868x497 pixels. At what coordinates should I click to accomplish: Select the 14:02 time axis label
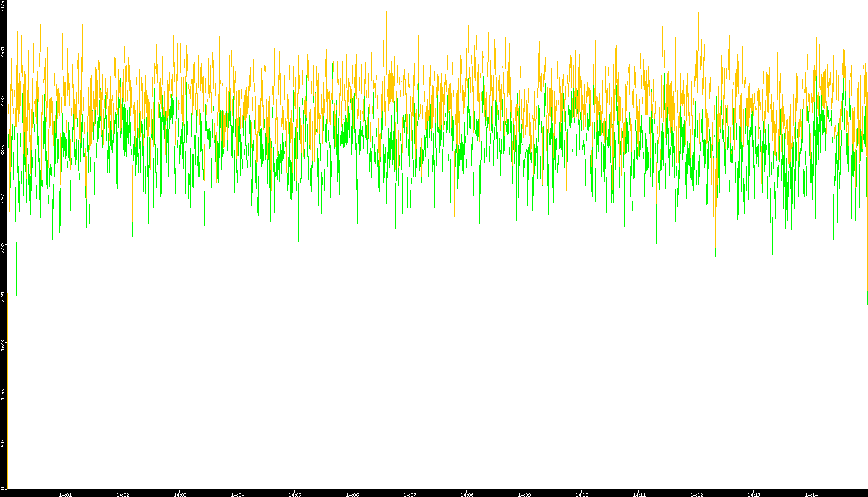[122, 495]
